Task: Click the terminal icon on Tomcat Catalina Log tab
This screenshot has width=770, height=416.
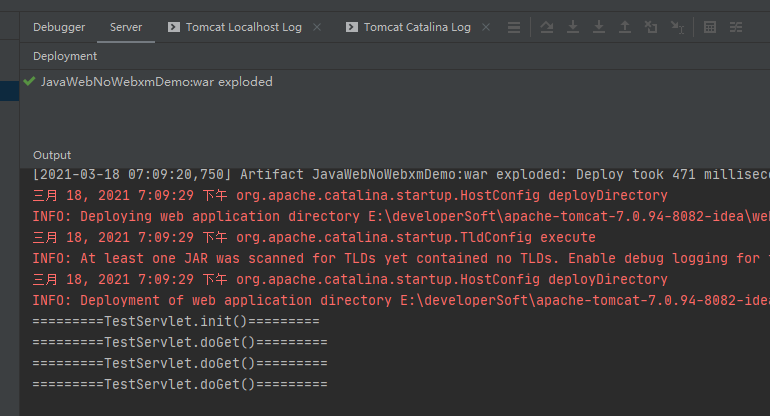Action: pos(352,27)
